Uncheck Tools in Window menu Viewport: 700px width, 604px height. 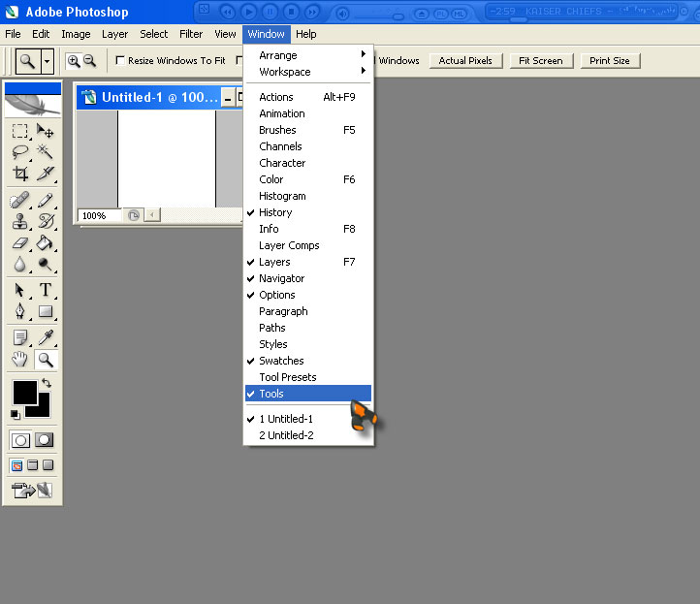[308, 394]
